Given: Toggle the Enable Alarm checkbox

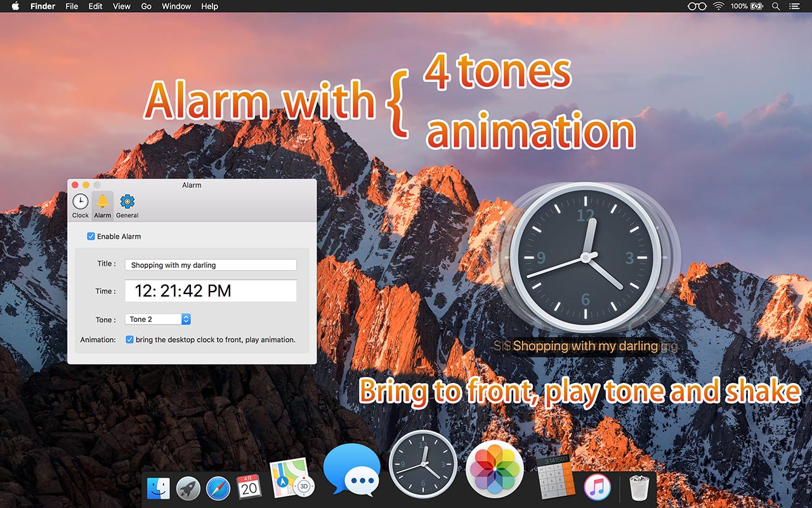Looking at the screenshot, I should tap(91, 236).
